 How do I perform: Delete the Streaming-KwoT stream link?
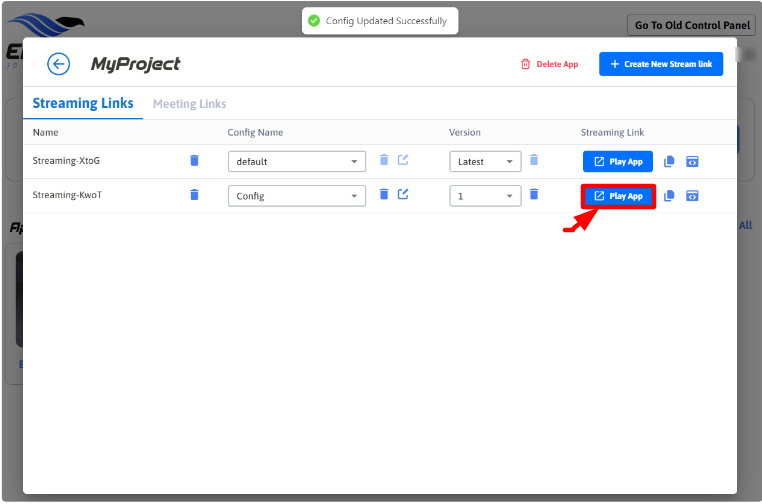[x=194, y=195]
